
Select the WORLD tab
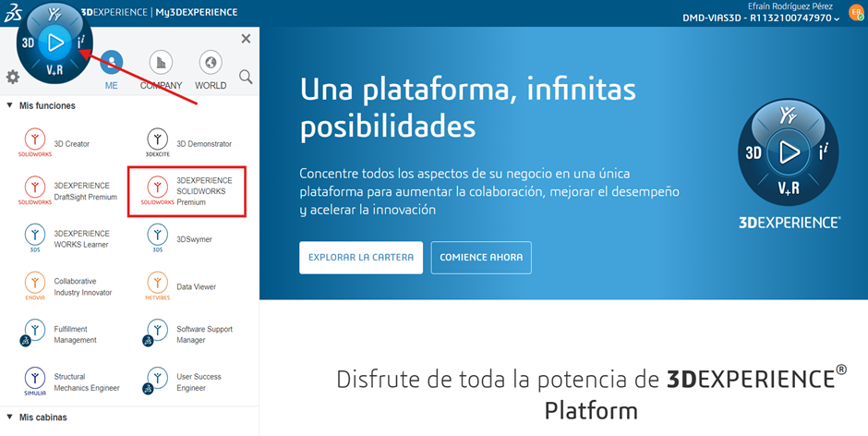pos(211,70)
